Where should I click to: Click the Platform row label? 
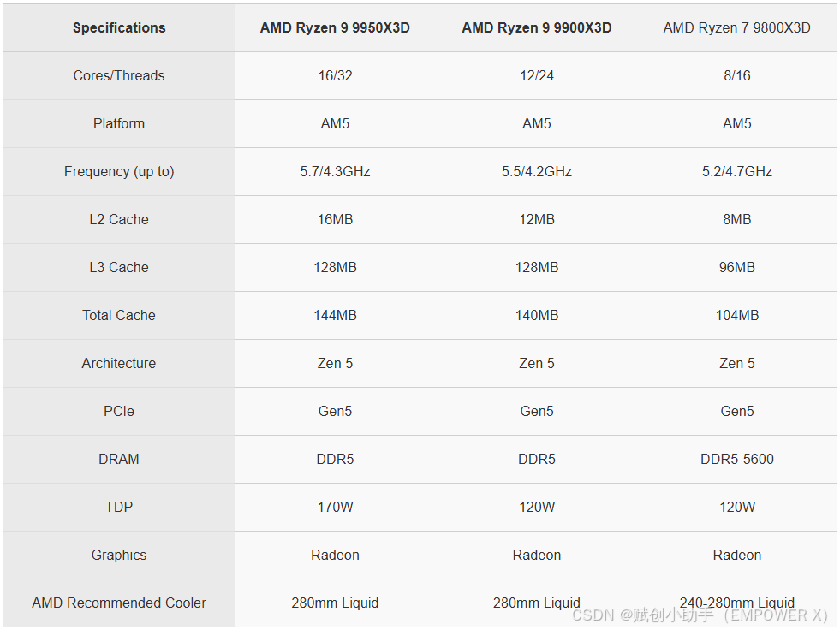pyautogui.click(x=119, y=124)
